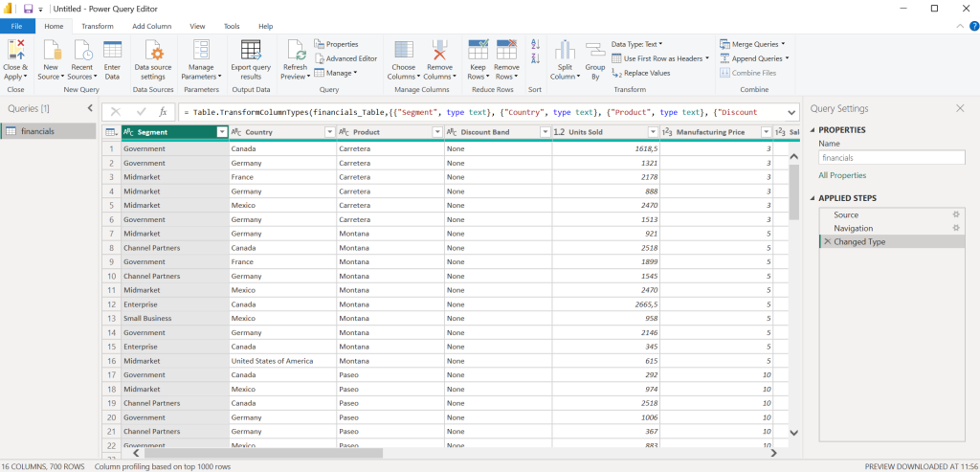Open the Manage query dropdown
The height and width of the screenshot is (472, 980).
336,73
